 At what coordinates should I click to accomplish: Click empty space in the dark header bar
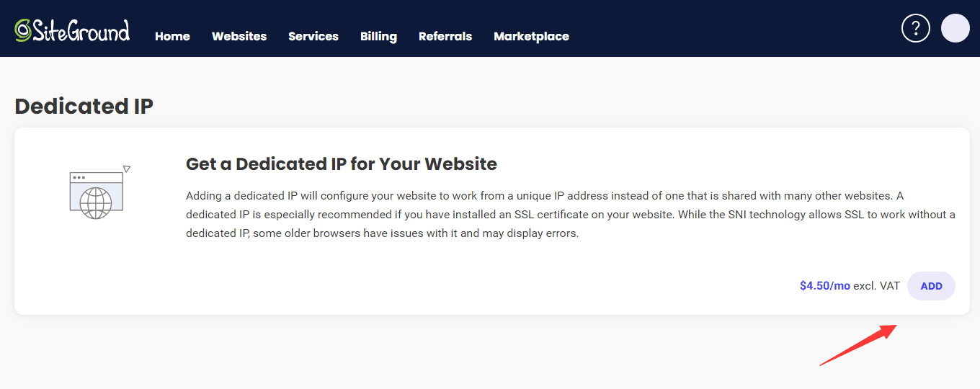coord(721,29)
